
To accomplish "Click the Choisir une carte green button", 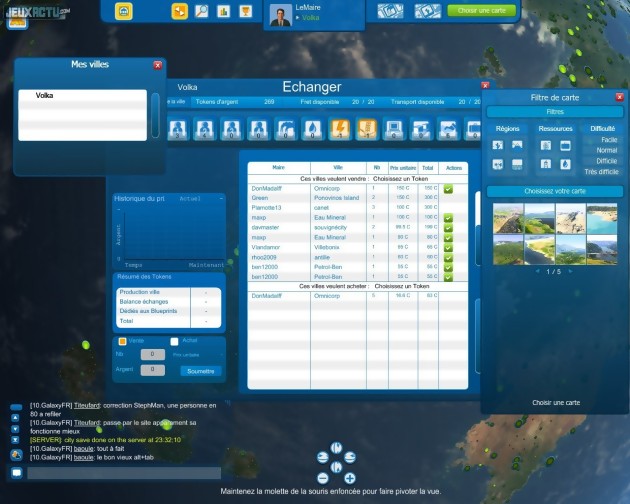I will 482,10.
